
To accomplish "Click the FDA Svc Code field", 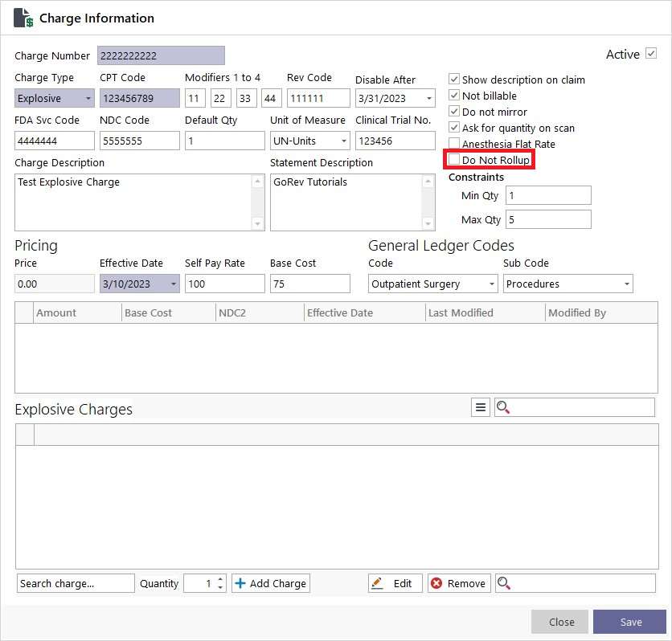I will pyautogui.click(x=55, y=141).
